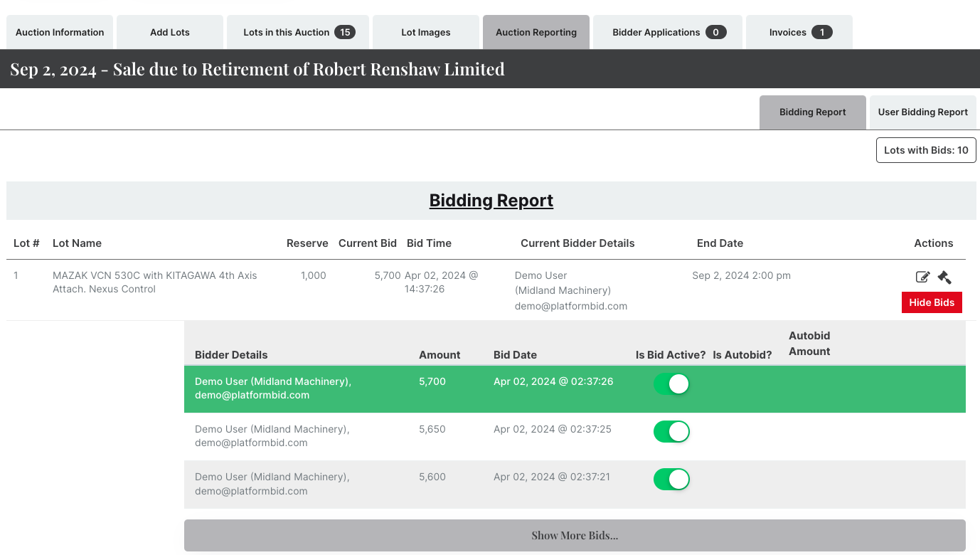Switch to the User Bidding Report
The image size is (980, 555).
pos(922,112)
